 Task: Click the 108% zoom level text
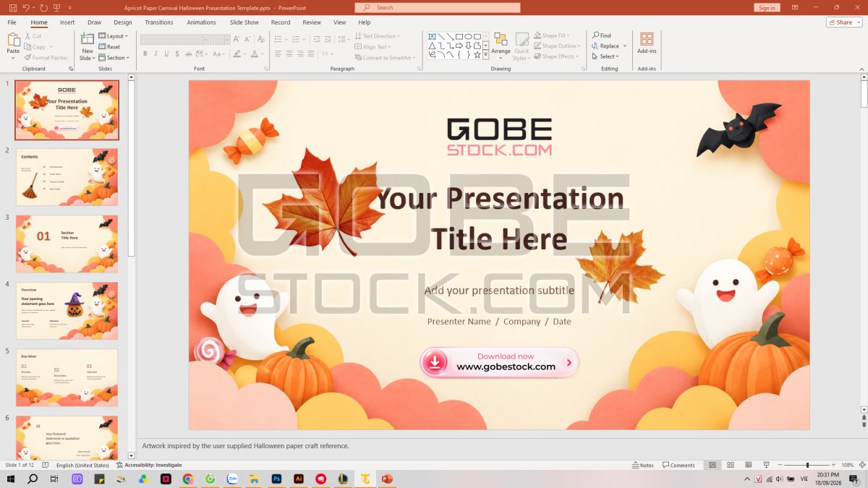pyautogui.click(x=848, y=465)
